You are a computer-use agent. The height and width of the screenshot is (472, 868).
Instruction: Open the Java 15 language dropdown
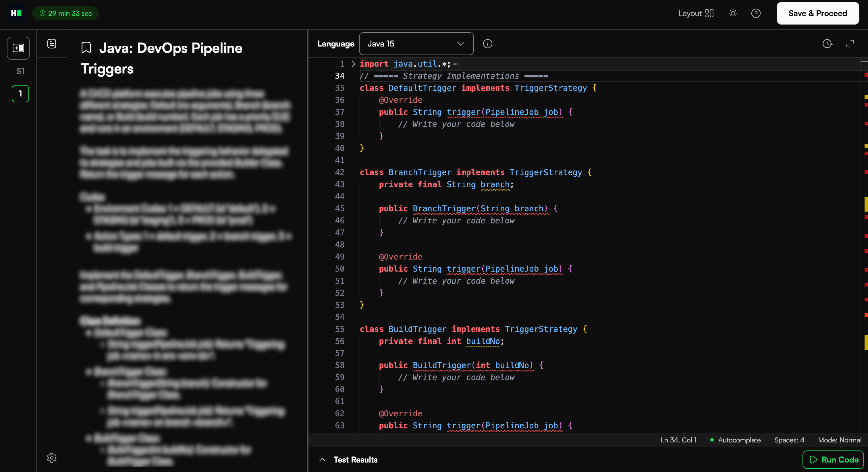click(x=416, y=44)
